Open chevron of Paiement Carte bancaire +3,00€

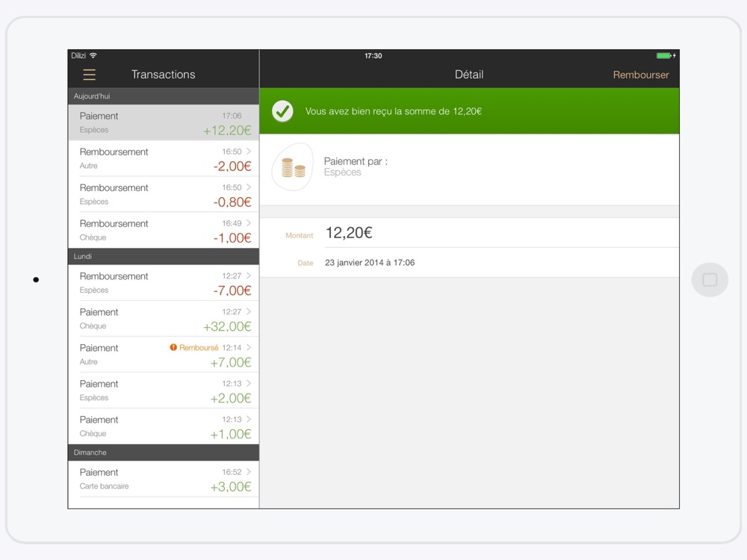(249, 472)
